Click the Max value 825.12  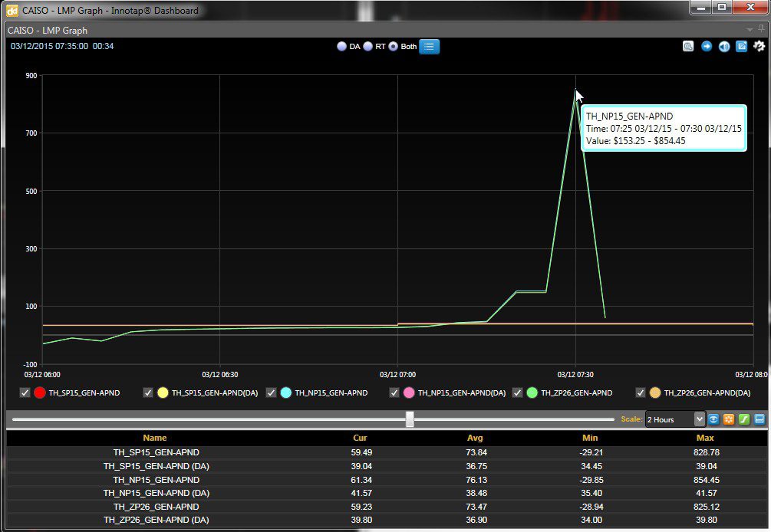coord(707,507)
